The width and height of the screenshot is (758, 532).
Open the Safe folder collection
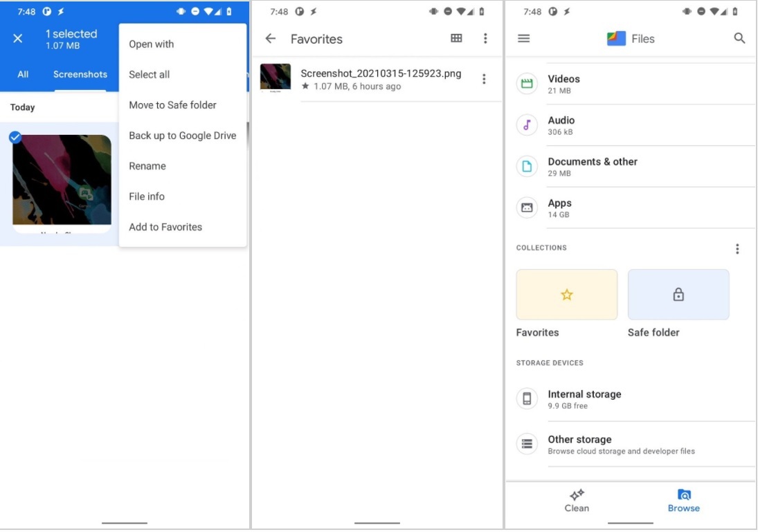(x=678, y=295)
